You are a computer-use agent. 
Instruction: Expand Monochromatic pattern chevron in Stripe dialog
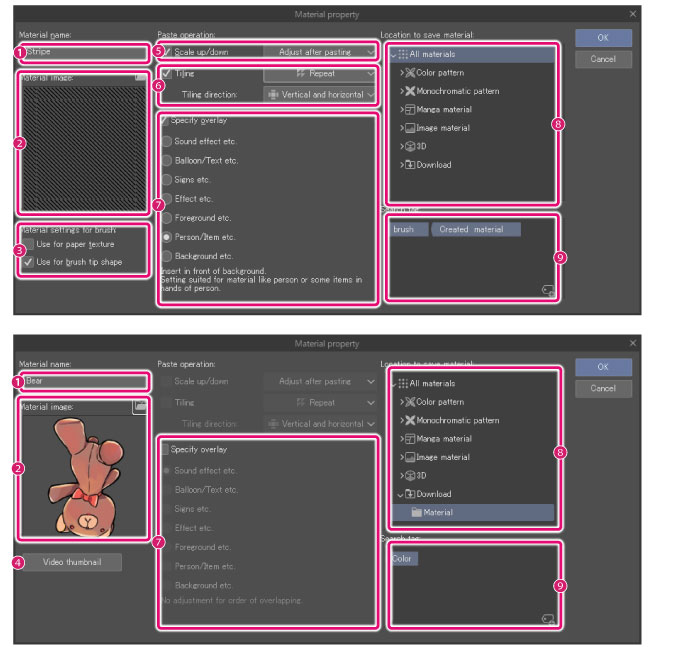(402, 91)
